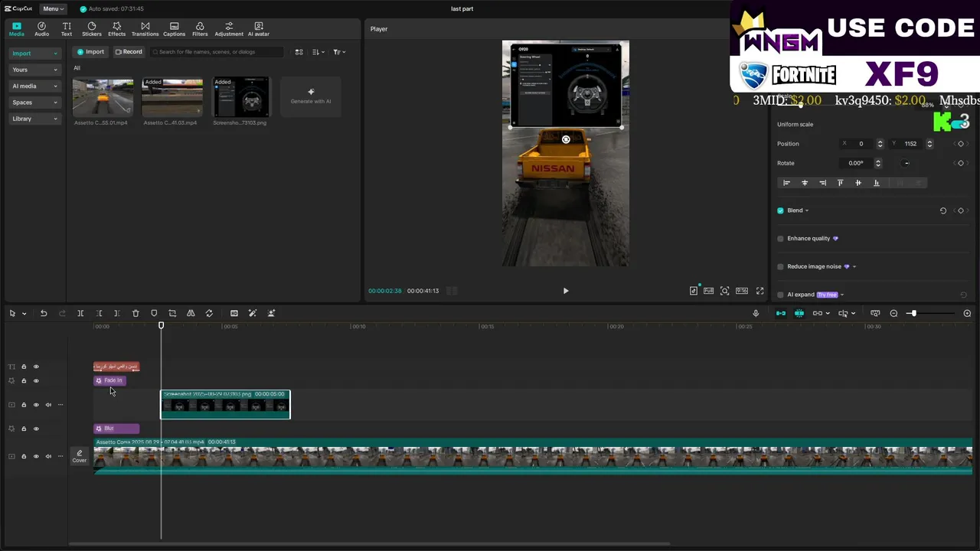Mute the main Assetto Corsa track
This screenshot has width=980, height=551.
point(48,457)
